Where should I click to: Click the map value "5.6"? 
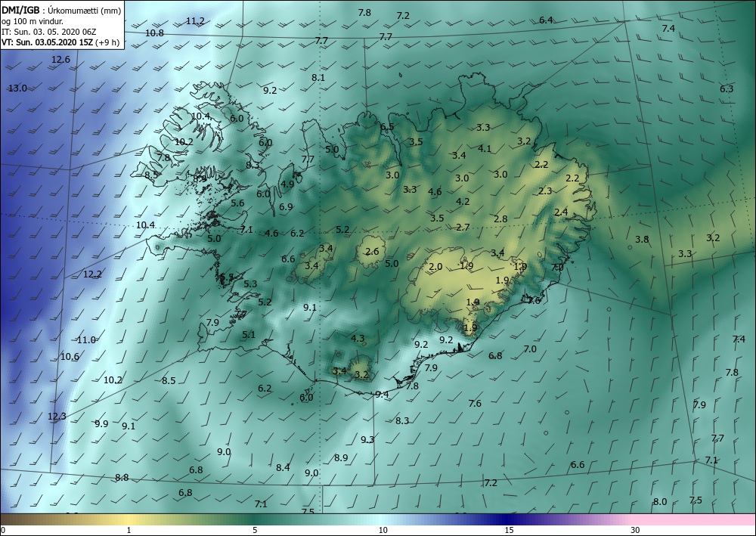237,203
